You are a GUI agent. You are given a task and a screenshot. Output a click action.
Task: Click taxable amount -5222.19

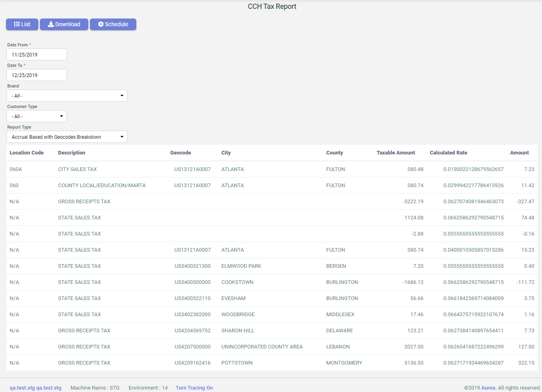(413, 202)
